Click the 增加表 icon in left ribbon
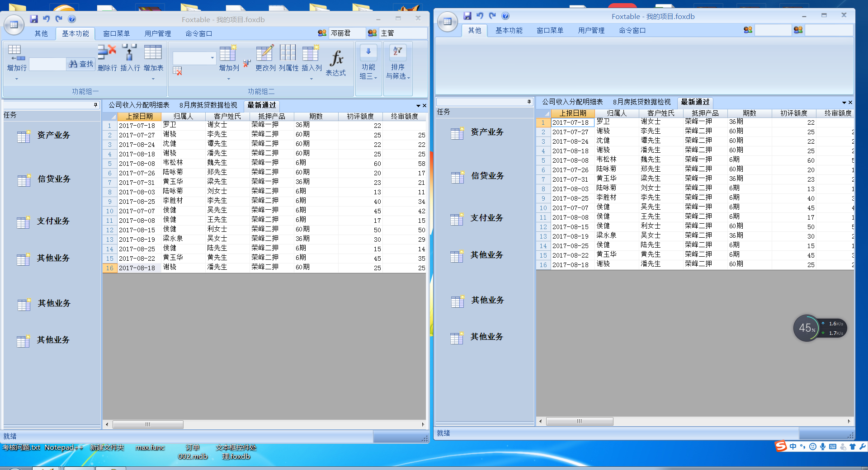Image resolution: width=868 pixels, height=470 pixels. point(153,52)
